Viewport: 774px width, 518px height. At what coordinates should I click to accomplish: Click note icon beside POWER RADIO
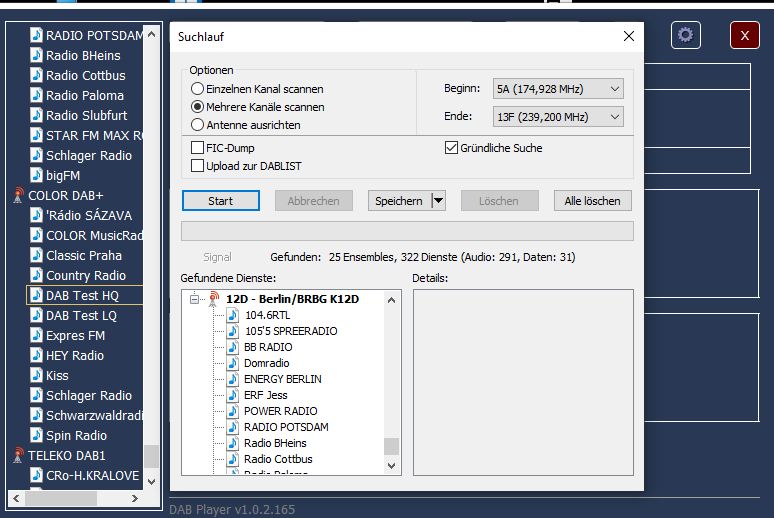pyautogui.click(x=233, y=410)
